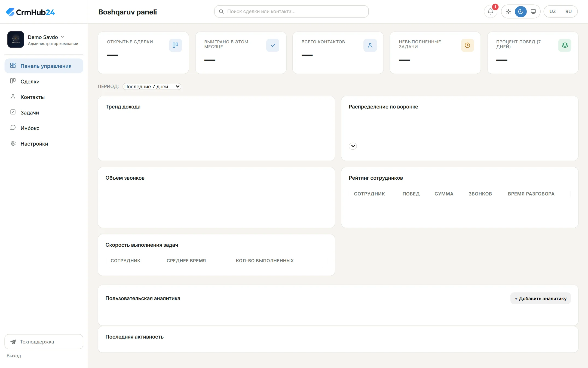Click the Сотрудник column header in Рейтинг сотрудников
588x368 pixels.
pyautogui.click(x=369, y=194)
